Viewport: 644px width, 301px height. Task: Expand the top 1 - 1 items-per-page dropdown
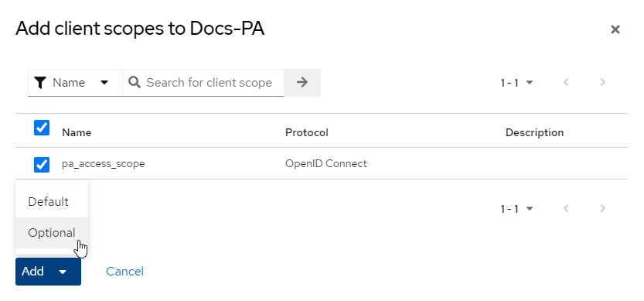click(x=516, y=83)
